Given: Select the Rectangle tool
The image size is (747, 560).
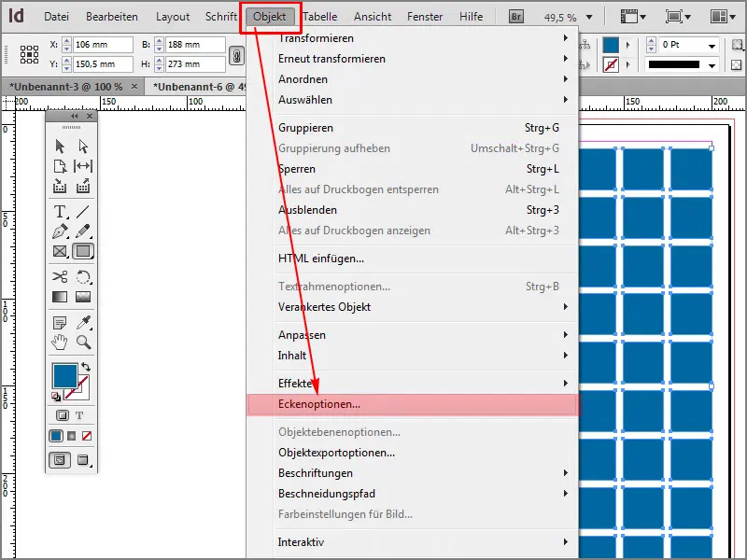Looking at the screenshot, I should (82, 252).
